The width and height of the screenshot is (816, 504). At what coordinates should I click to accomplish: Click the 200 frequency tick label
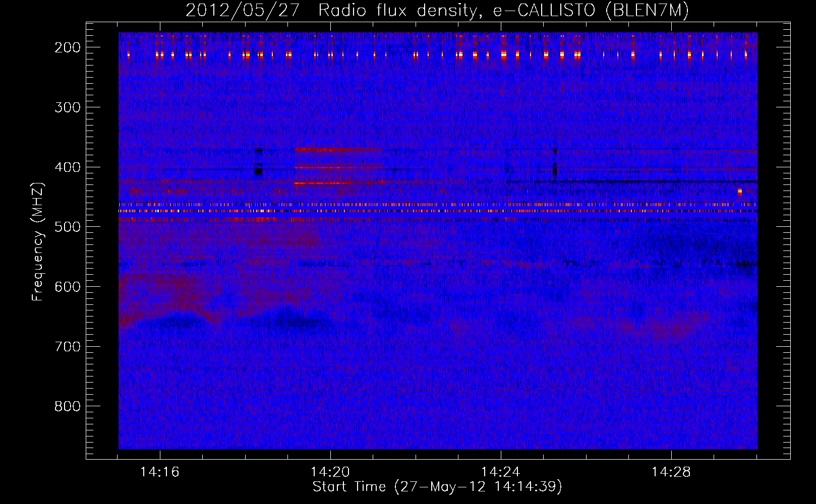coord(68,47)
